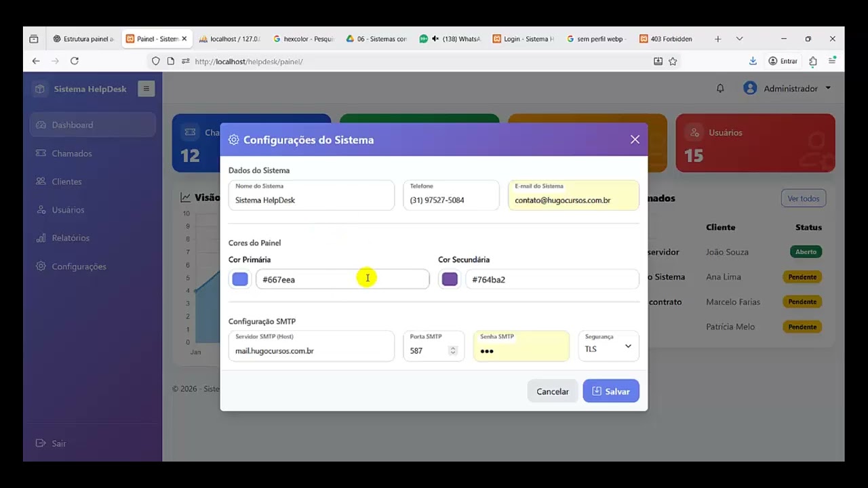Image resolution: width=868 pixels, height=488 pixels.
Task: Open Usuários in the sidebar
Action: tap(93, 209)
